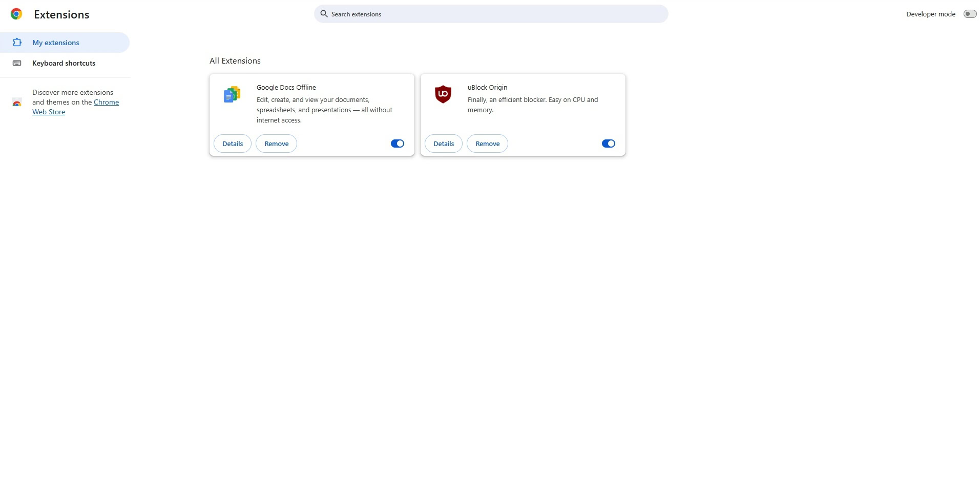Turn off uBlock Origin toggle
This screenshot has width=980, height=491.
pos(609,144)
